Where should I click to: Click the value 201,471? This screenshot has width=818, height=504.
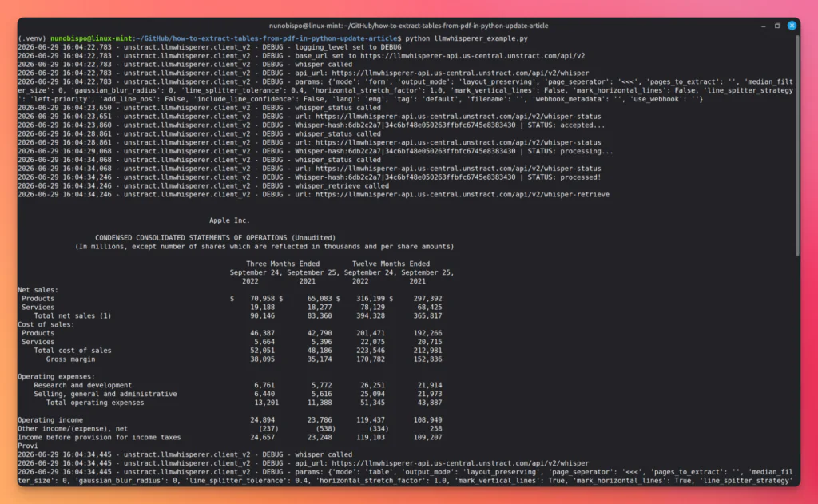(x=371, y=333)
